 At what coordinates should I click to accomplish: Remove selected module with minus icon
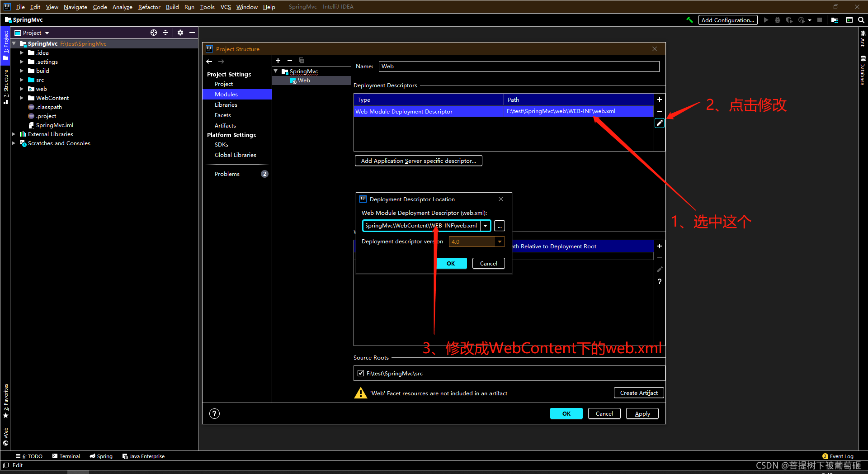click(x=290, y=61)
